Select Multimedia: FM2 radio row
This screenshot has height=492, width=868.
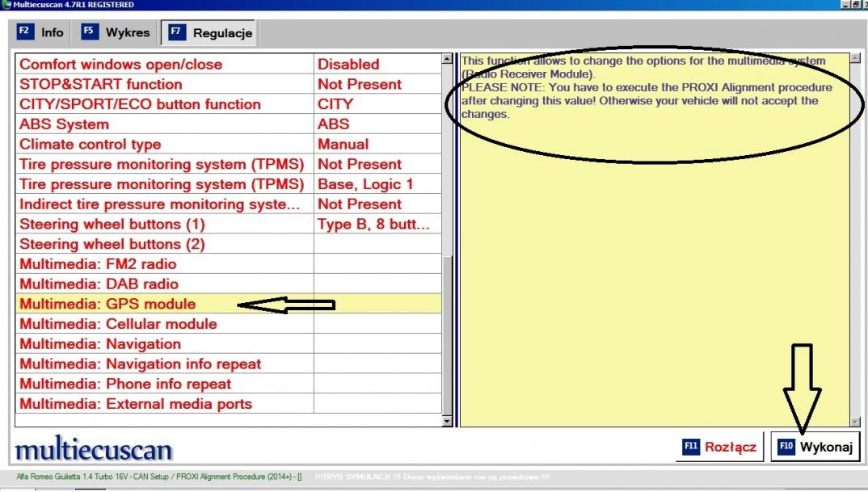tap(228, 263)
